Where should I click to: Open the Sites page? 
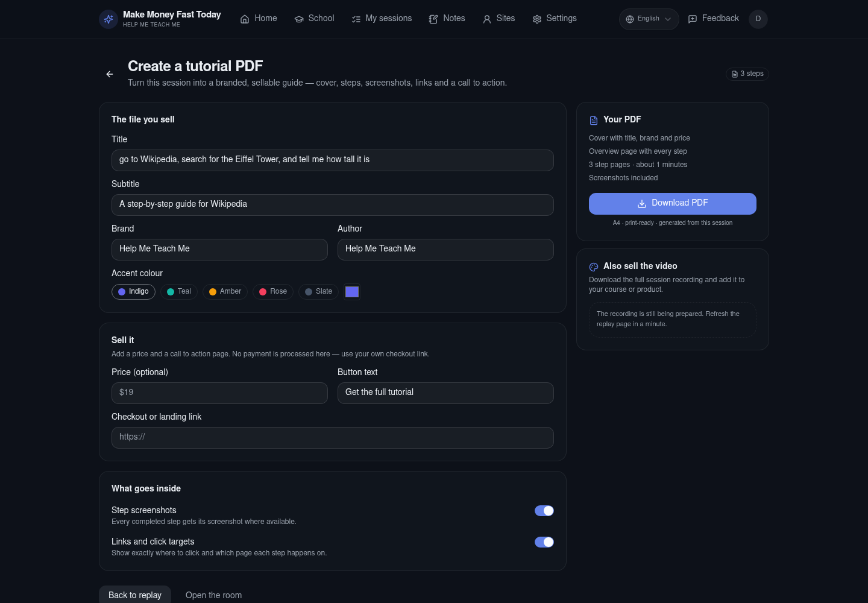pos(498,19)
